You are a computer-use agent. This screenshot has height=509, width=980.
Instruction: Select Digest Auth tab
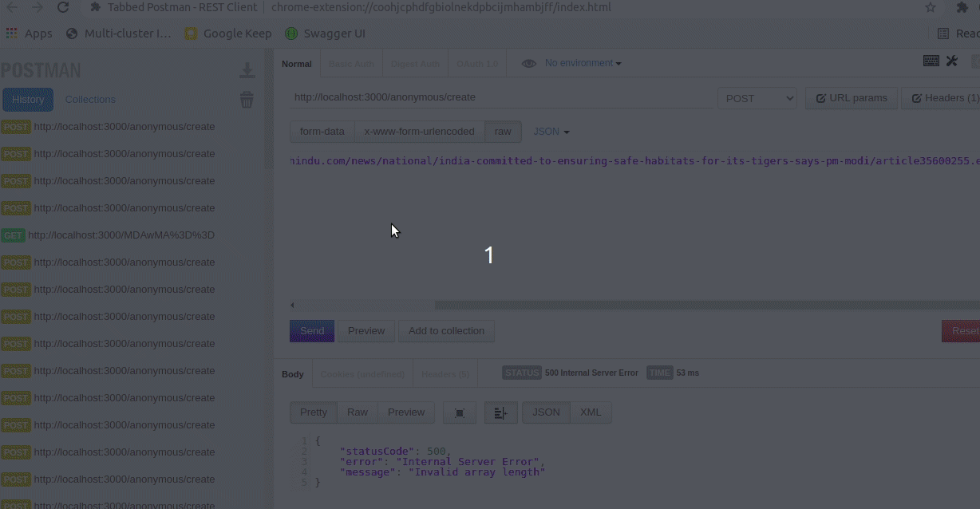pos(415,64)
